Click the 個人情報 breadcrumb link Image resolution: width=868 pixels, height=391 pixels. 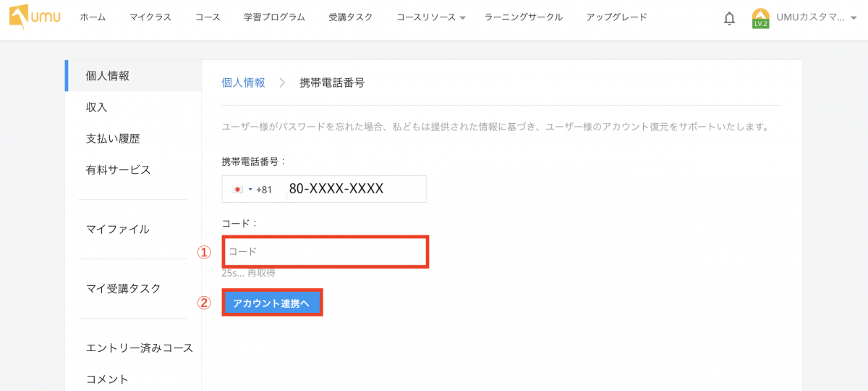pos(243,83)
